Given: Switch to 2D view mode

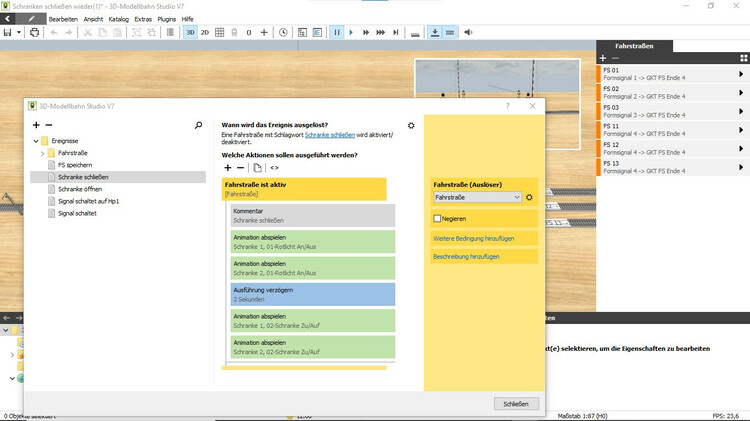Looking at the screenshot, I should [x=205, y=32].
